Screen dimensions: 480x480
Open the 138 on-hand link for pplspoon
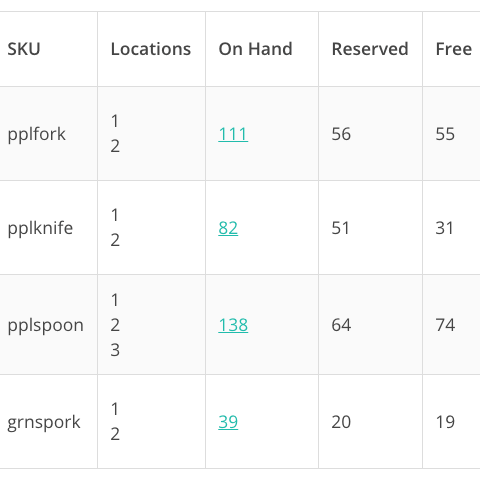coord(233,325)
